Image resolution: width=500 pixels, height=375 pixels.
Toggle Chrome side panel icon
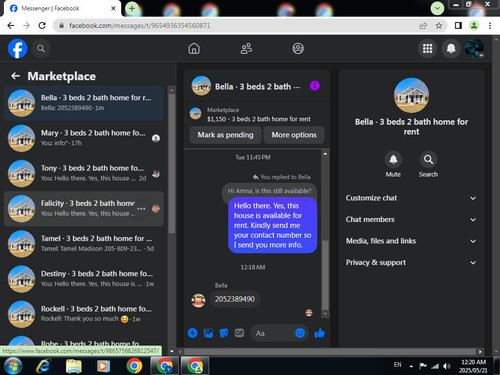(x=458, y=25)
